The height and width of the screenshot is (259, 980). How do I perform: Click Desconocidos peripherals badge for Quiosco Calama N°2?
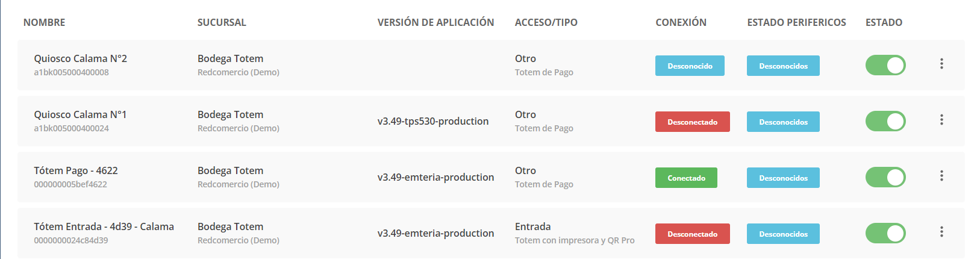pos(783,66)
